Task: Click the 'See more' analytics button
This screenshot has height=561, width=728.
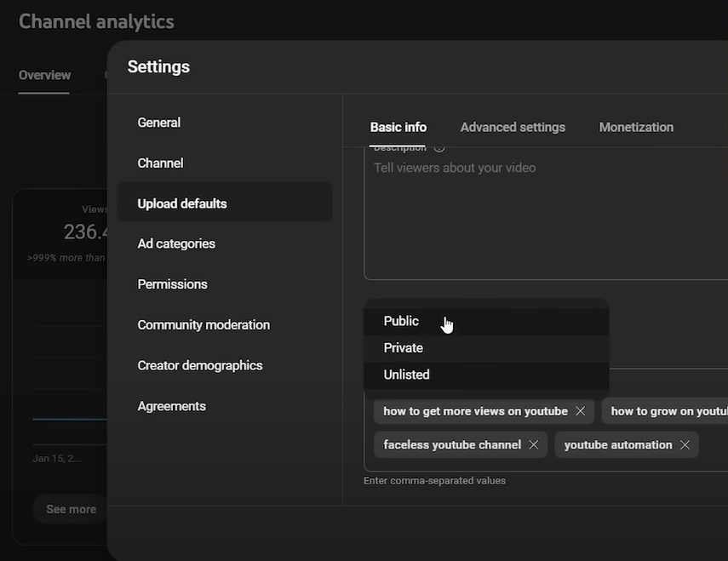Action: tap(71, 509)
